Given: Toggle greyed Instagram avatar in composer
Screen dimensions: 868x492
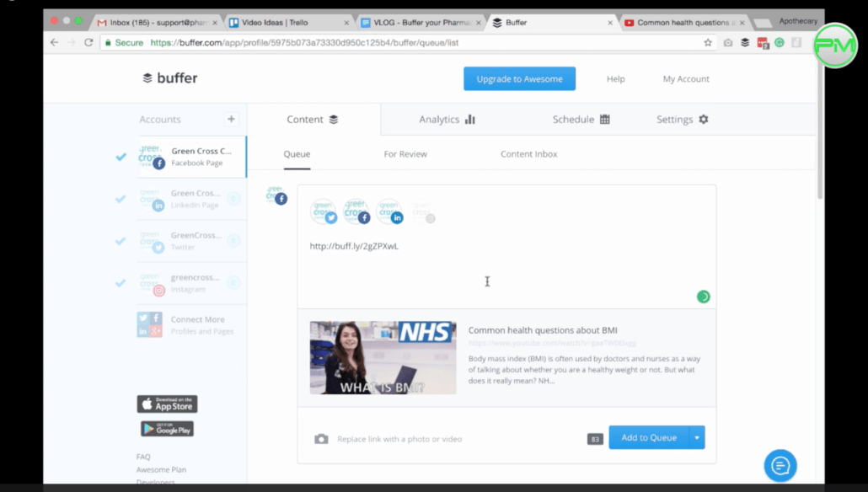Looking at the screenshot, I should (423, 211).
